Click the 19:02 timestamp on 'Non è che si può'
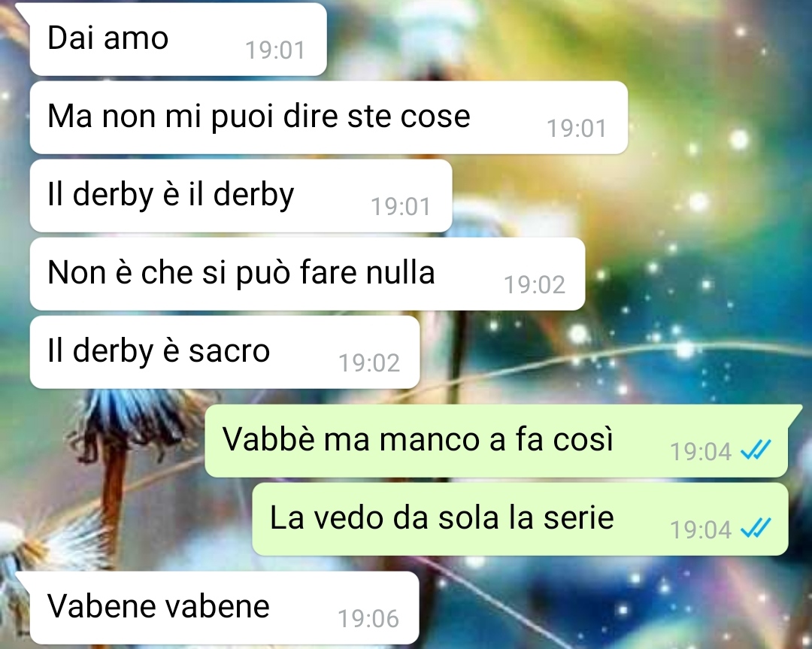The width and height of the screenshot is (812, 649). pos(535,285)
